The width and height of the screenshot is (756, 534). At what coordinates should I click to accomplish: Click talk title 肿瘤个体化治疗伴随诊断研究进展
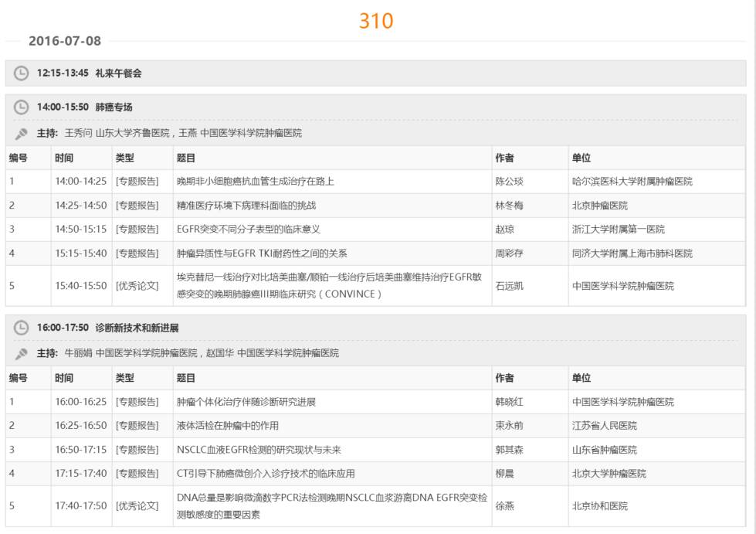tap(246, 402)
